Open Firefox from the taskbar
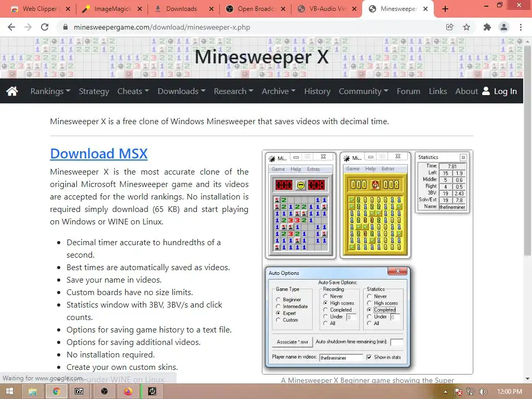Image resolution: width=532 pixels, height=399 pixels. tap(128, 392)
